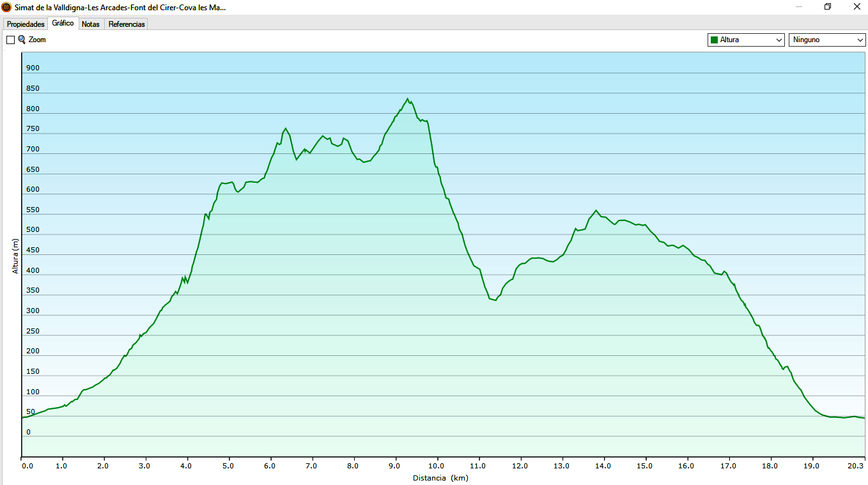Image resolution: width=868 pixels, height=485 pixels.
Task: Click the Altura (m) axis label
Action: pyautogui.click(x=16, y=256)
